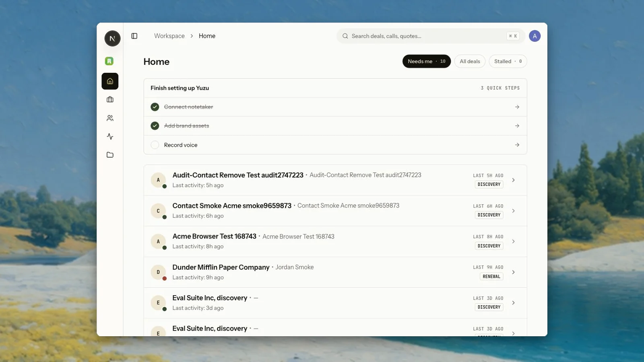The width and height of the screenshot is (644, 362).
Task: Click the E avatar of first Eval Suite Inc deal
Action: [158, 303]
